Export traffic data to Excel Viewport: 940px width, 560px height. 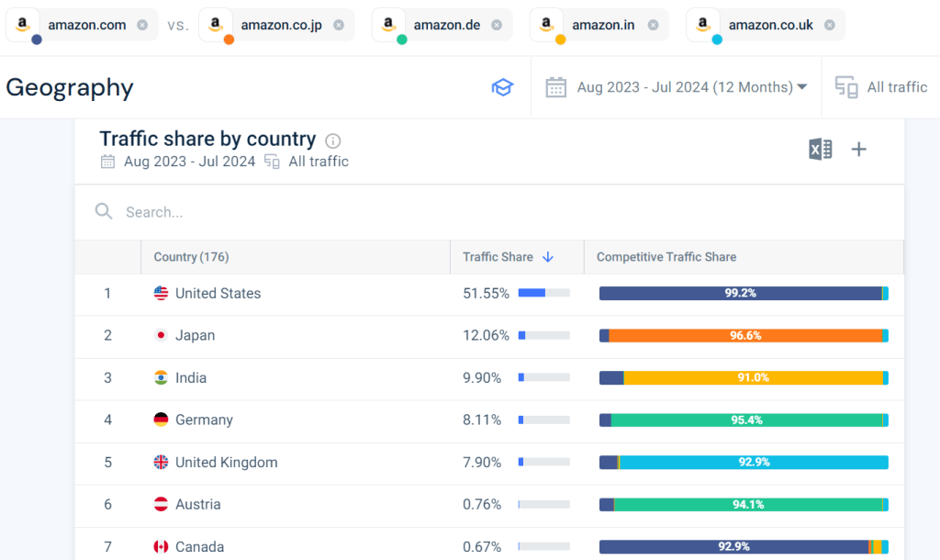point(822,149)
